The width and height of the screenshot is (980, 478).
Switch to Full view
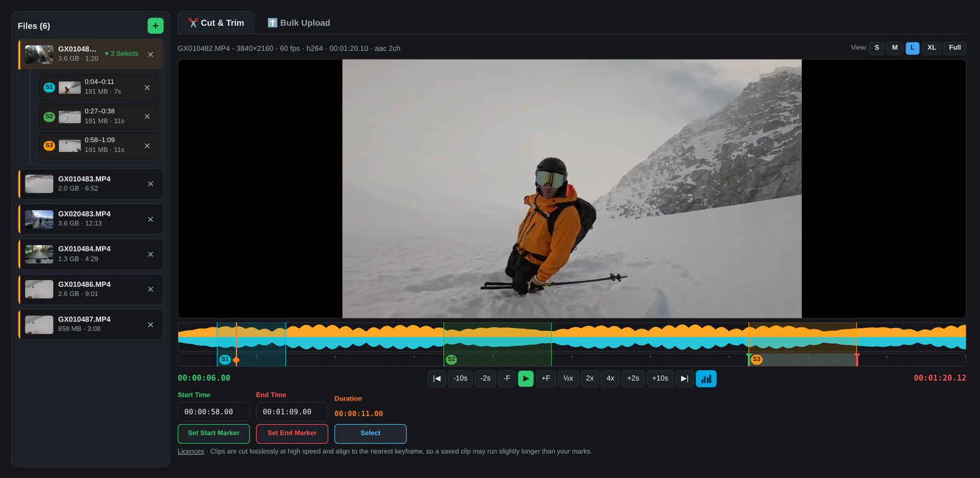955,48
